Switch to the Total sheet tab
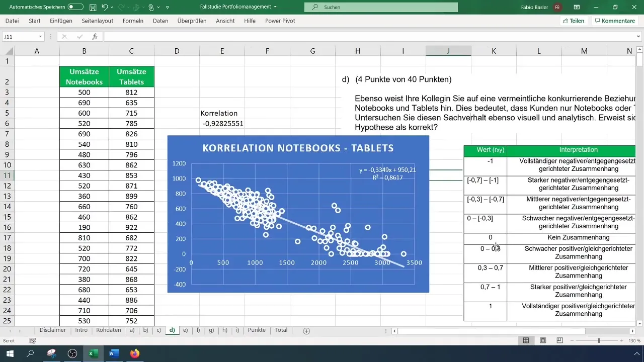Image resolution: width=644 pixels, height=362 pixels. coord(281,330)
